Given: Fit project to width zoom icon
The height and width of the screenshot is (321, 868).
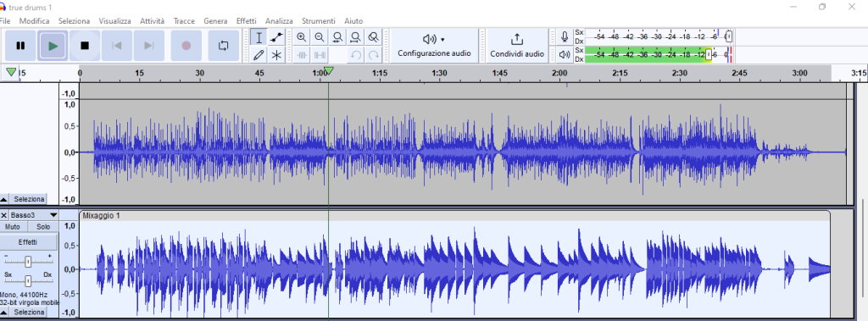Looking at the screenshot, I should [x=355, y=37].
